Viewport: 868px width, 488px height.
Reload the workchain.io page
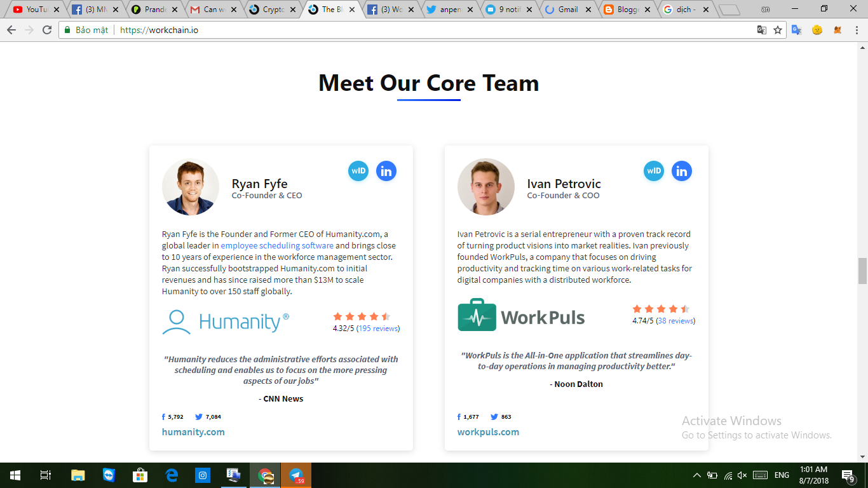[x=46, y=30]
